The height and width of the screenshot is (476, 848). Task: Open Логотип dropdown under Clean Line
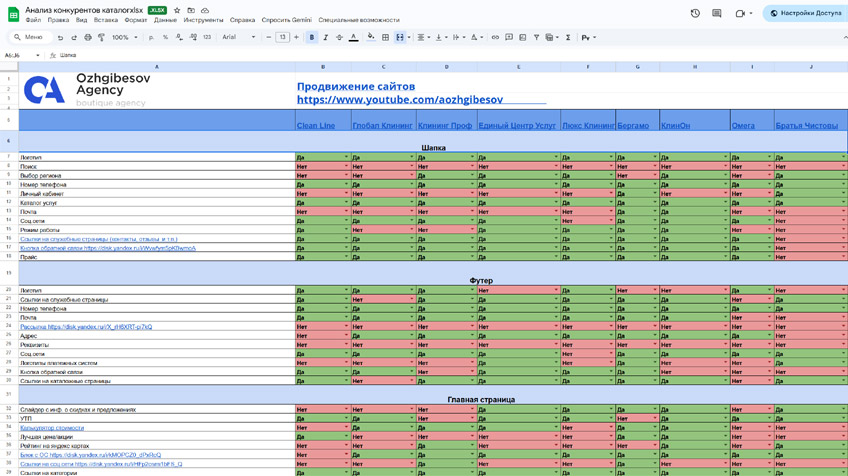(x=346, y=158)
